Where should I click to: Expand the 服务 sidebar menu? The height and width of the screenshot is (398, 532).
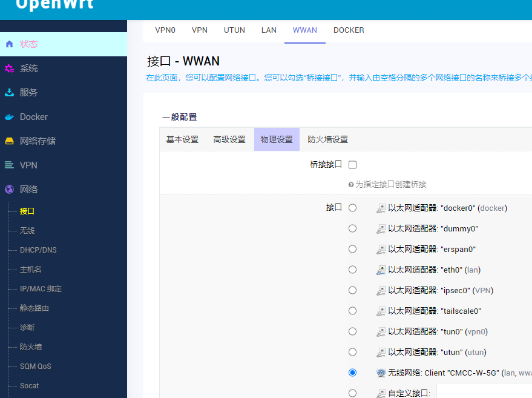pos(64,93)
